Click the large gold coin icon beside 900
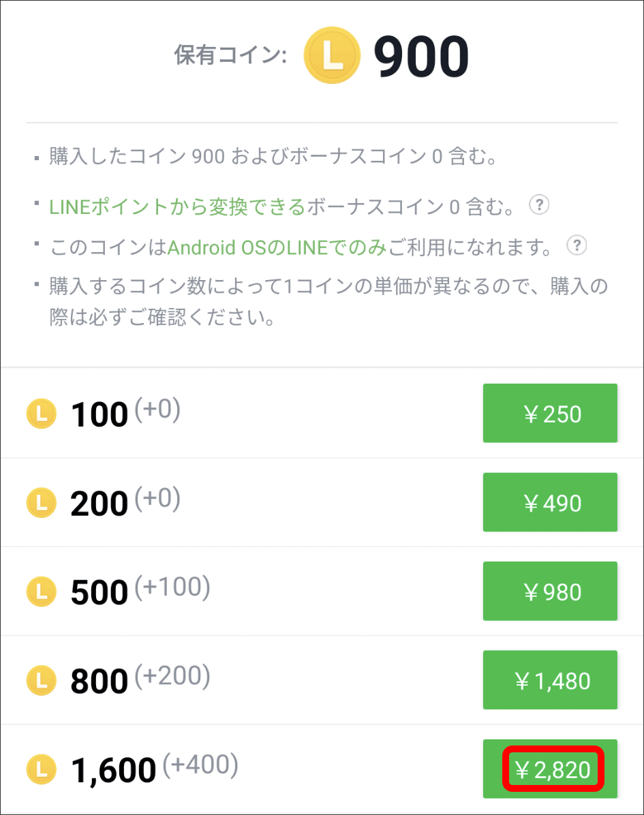Image resolution: width=644 pixels, height=815 pixels. (x=332, y=55)
